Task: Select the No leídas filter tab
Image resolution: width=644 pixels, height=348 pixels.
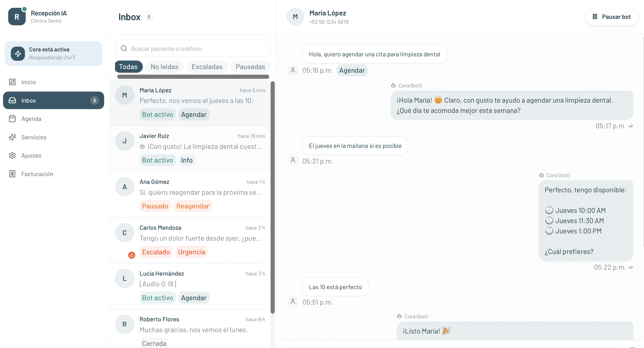Action: [165, 67]
